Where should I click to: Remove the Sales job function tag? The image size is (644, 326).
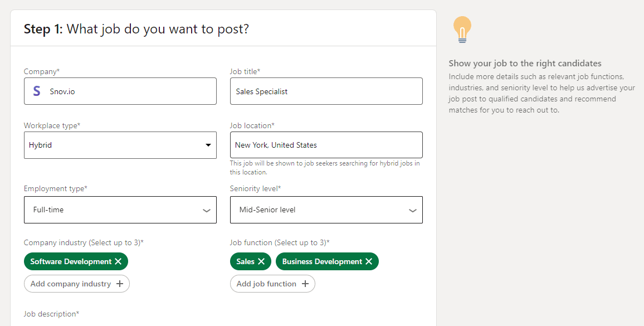tap(261, 261)
